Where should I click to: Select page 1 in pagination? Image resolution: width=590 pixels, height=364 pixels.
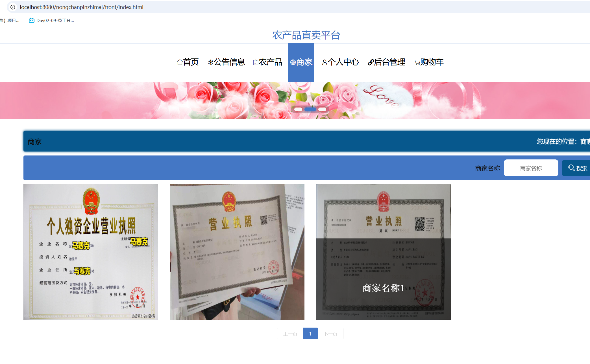click(x=310, y=334)
